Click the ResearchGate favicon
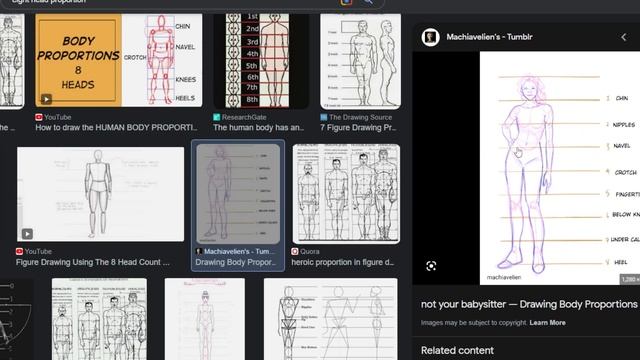This screenshot has height=360, width=640. [217, 117]
